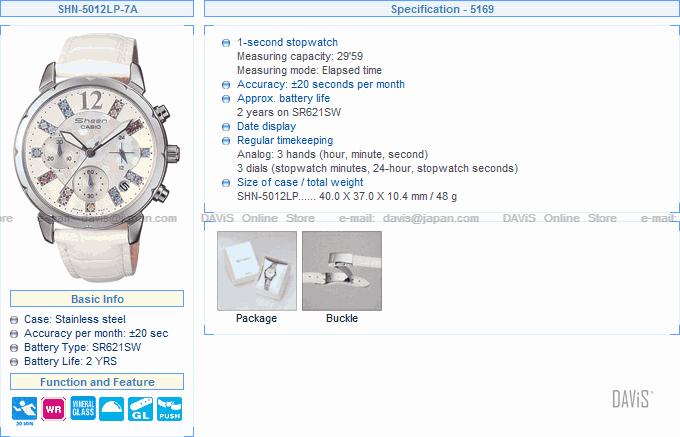Click the bullet icon beside Accuracy: ±20 seconds

pos(226,85)
